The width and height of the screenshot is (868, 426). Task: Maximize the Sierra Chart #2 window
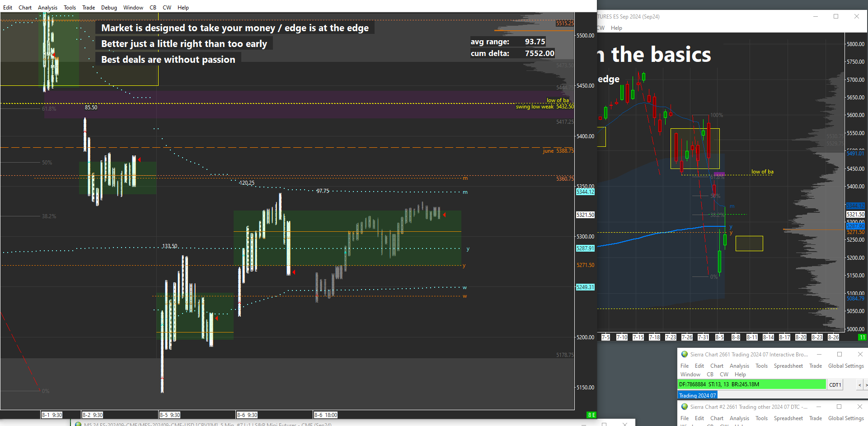click(839, 407)
